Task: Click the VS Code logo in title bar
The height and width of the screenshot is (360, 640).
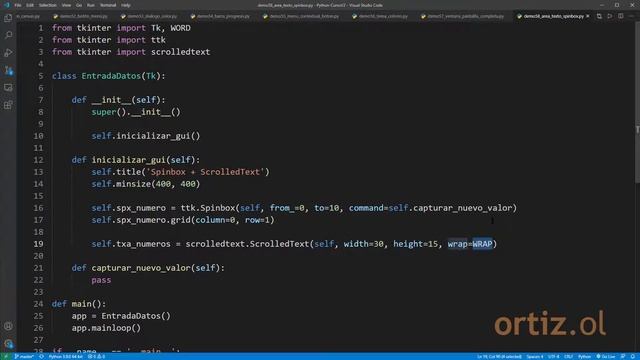Action: pyautogui.click(x=6, y=5)
